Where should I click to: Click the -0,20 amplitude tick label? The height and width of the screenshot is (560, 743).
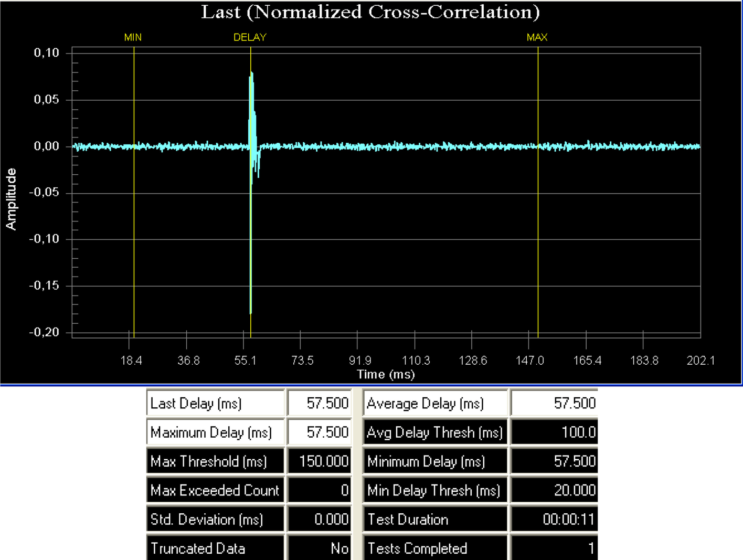pyautogui.click(x=44, y=332)
